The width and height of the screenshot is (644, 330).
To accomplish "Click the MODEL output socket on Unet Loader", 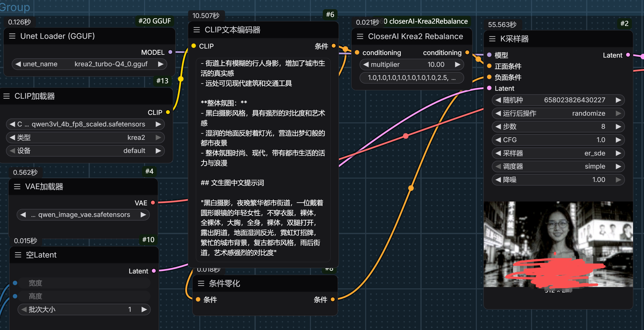I will point(170,52).
